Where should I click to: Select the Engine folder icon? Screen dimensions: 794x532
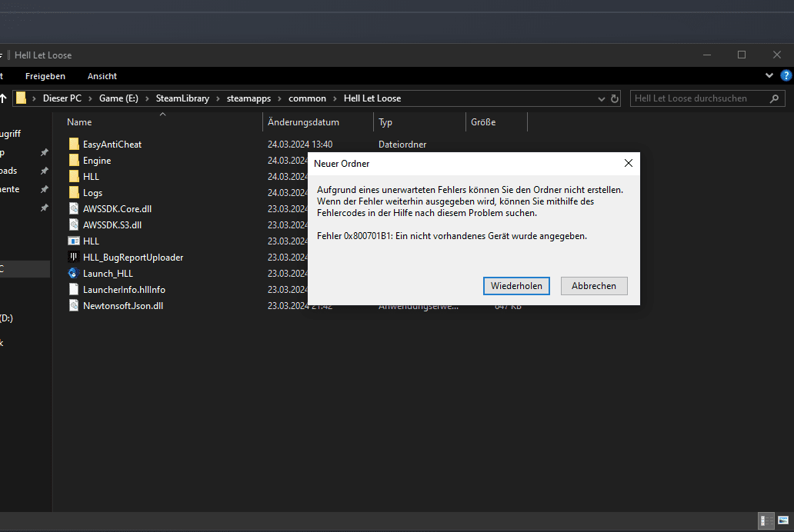pyautogui.click(x=74, y=161)
